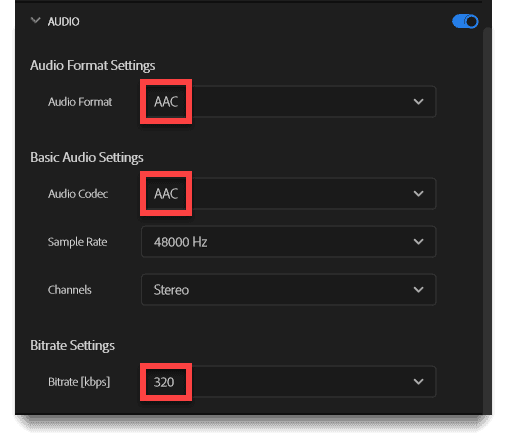Click the panel's vertical scrollbar
The height and width of the screenshot is (446, 508).
[x=487, y=220]
